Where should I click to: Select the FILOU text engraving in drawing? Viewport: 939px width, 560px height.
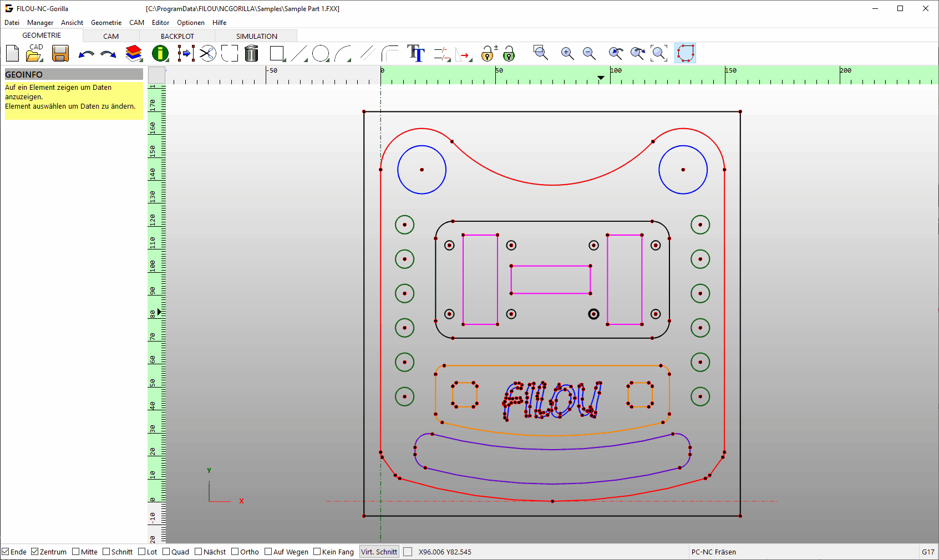pos(552,400)
